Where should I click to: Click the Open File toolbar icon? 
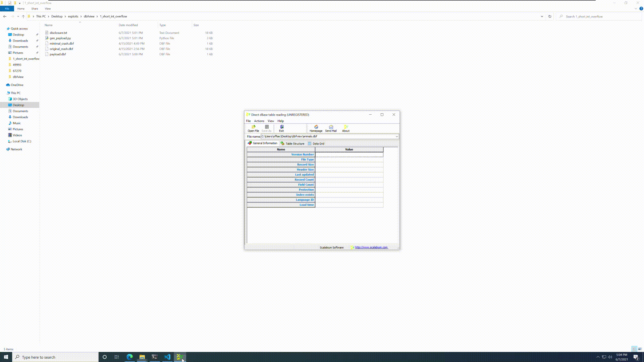click(253, 128)
